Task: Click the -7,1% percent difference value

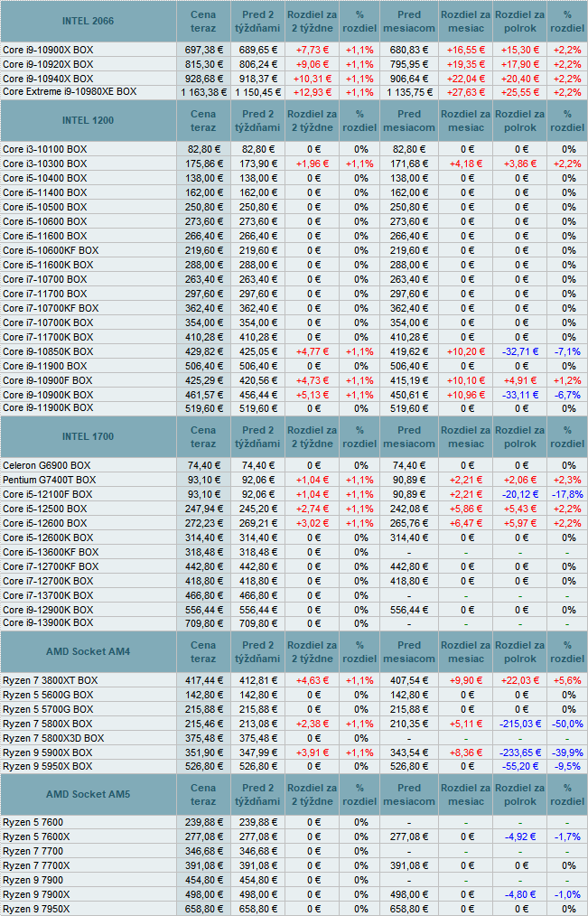Action: coord(567,351)
